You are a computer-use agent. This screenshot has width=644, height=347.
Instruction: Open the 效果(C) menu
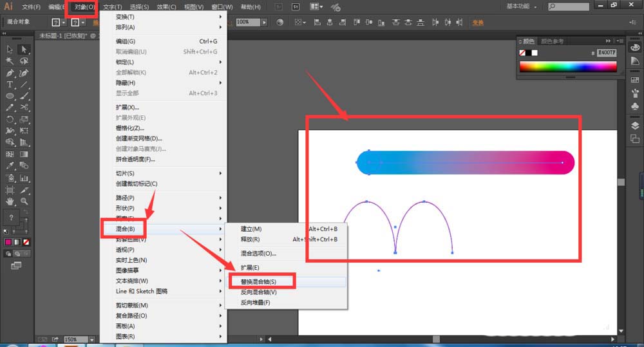pos(167,7)
